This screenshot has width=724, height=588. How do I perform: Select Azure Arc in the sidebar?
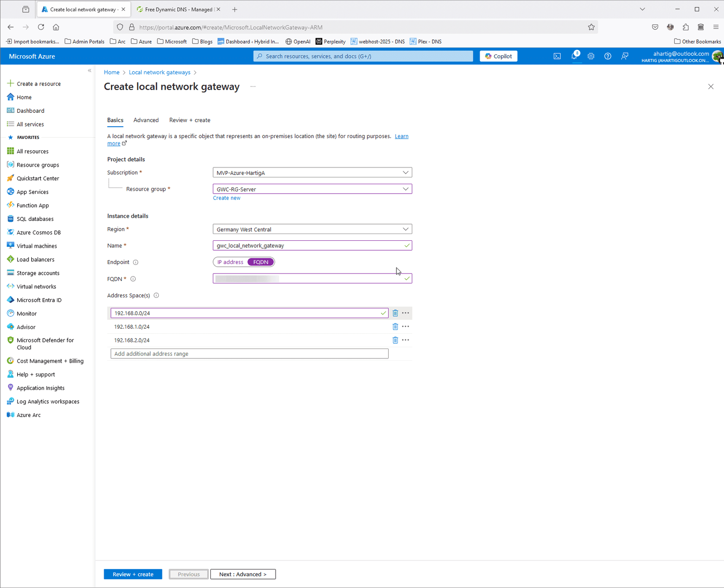(x=28, y=415)
